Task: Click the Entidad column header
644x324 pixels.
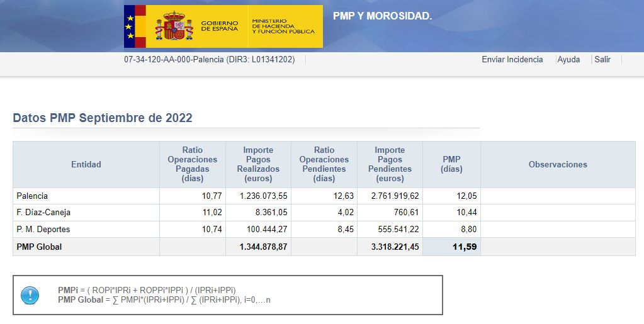Action: click(86, 165)
